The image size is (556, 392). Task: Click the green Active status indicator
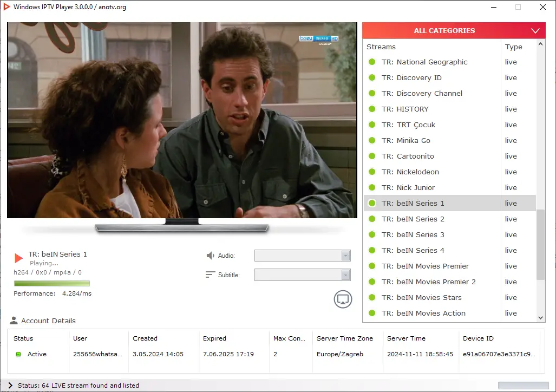pyautogui.click(x=18, y=354)
